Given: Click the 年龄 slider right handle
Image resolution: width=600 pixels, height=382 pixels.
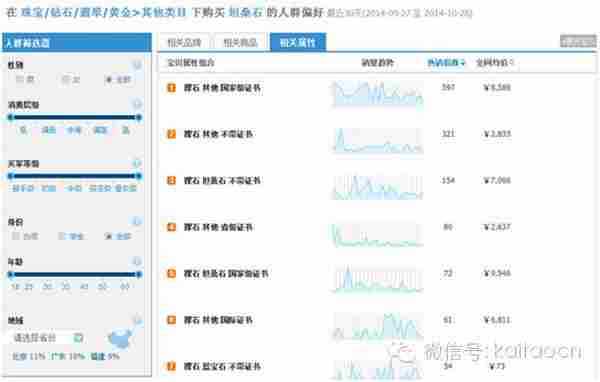Looking at the screenshot, I should tap(139, 274).
